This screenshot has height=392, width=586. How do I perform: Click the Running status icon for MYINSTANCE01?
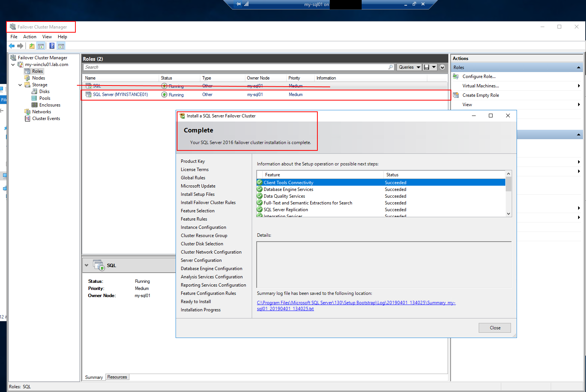click(x=164, y=95)
